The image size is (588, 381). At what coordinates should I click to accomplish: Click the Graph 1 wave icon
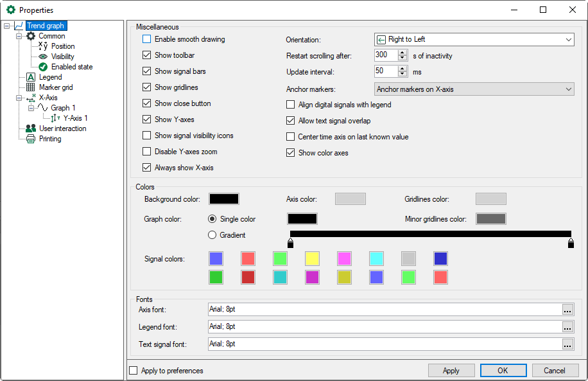click(43, 108)
